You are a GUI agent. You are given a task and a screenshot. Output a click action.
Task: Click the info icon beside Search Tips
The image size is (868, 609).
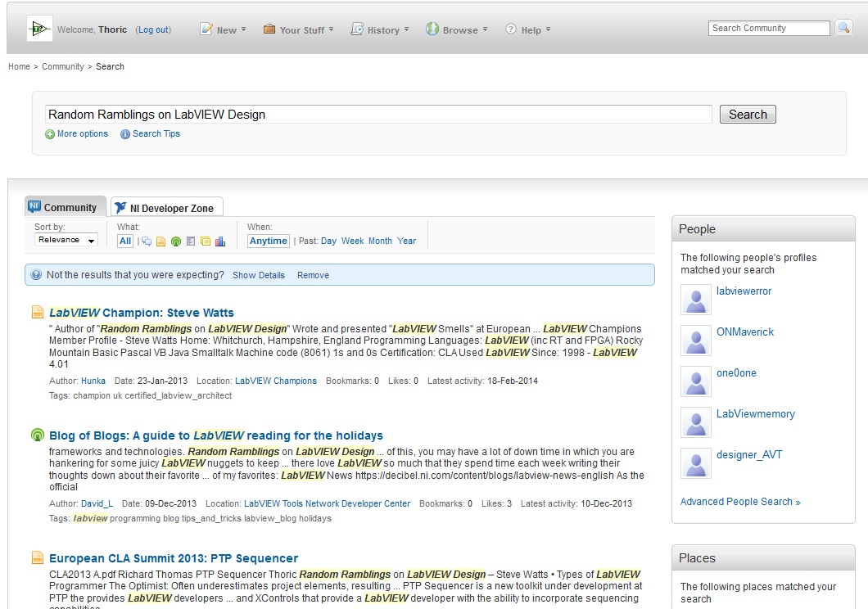click(125, 134)
